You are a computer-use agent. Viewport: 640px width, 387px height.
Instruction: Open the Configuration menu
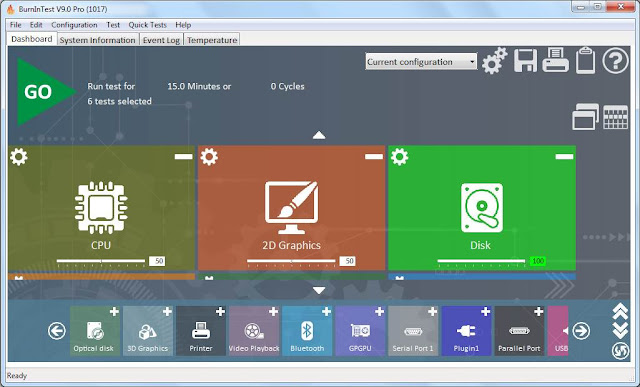[x=74, y=25]
